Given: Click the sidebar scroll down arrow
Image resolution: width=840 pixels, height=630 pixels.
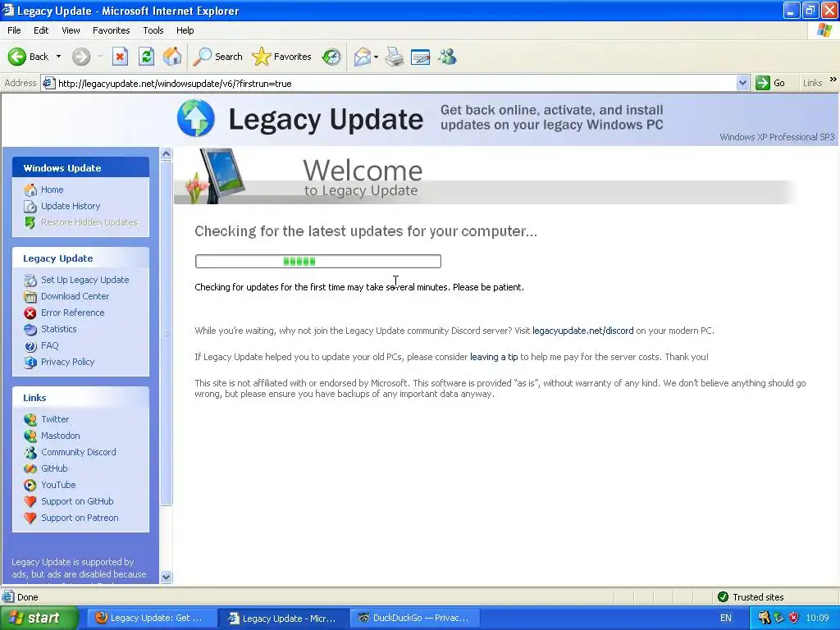Looking at the screenshot, I should click(166, 577).
